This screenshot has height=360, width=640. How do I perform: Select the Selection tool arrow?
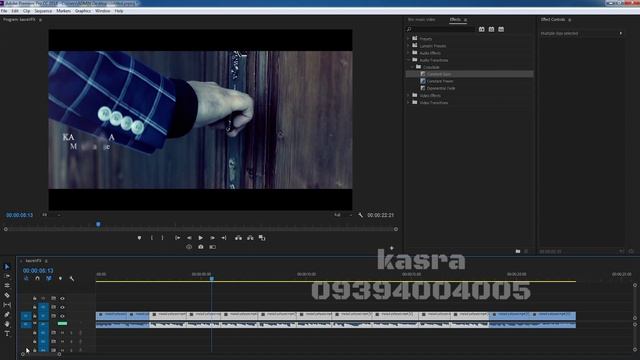pos(7,267)
